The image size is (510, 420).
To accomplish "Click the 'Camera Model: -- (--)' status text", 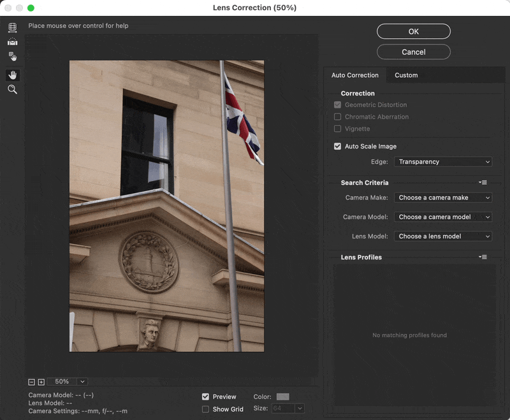I will pyautogui.click(x=61, y=395).
